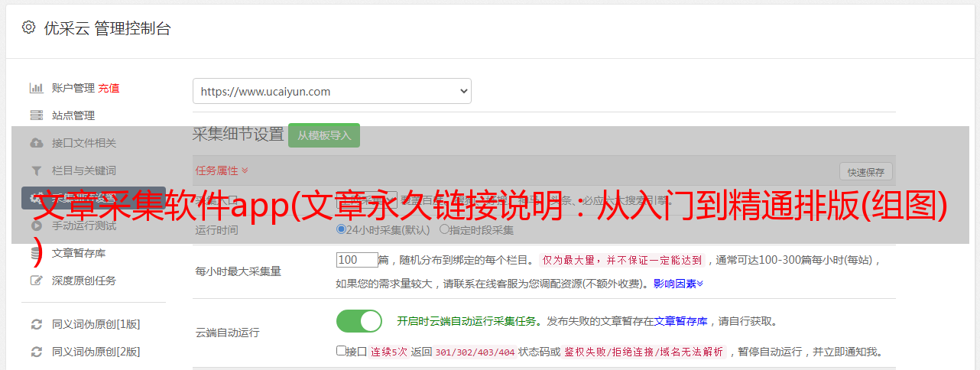980x370 pixels.
Task: Click the server icon for 站点管理
Action: pos(36,115)
